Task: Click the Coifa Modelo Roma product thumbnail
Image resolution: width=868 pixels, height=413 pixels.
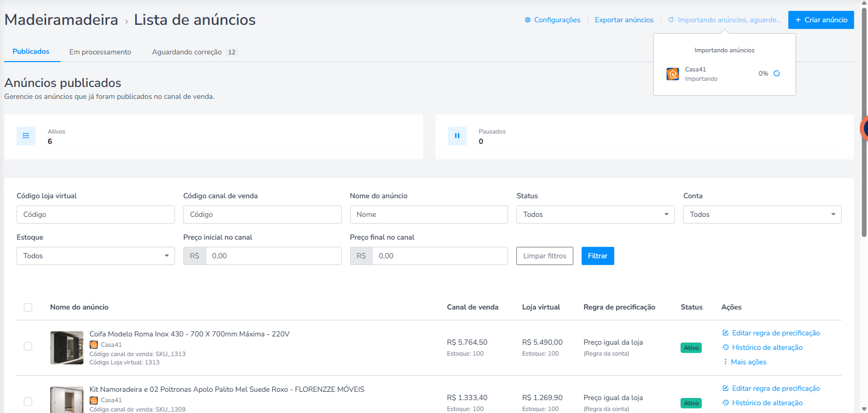Action: point(67,348)
